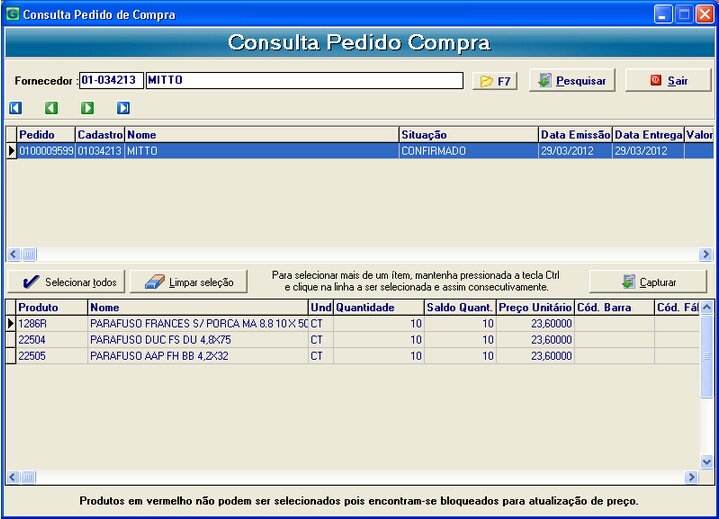Click the Quantidade column header
This screenshot has width=719, height=519.
click(x=379, y=308)
